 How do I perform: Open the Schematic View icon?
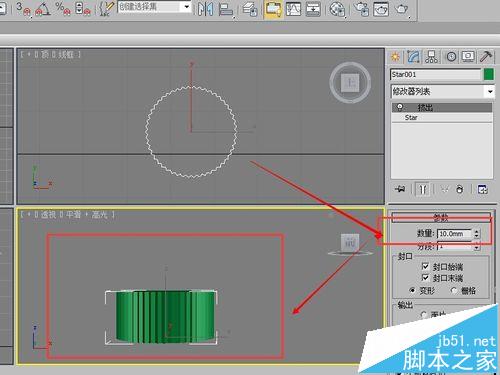(x=313, y=9)
